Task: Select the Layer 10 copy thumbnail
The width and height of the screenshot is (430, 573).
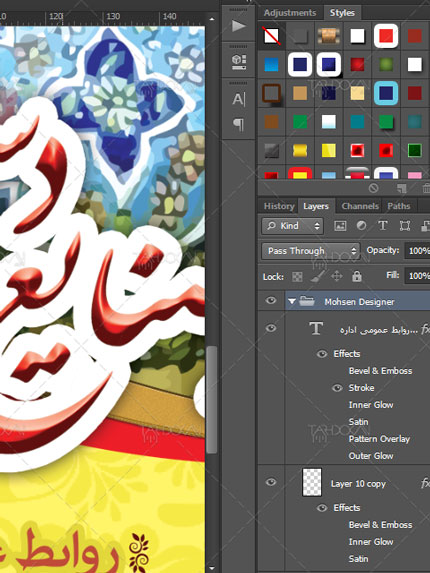Action: point(312,482)
